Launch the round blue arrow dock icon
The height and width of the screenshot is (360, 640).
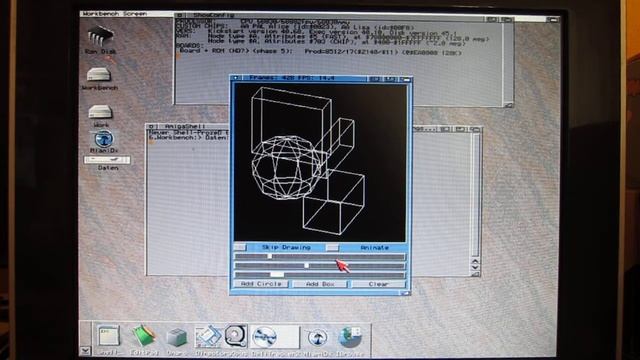[x=317, y=338]
